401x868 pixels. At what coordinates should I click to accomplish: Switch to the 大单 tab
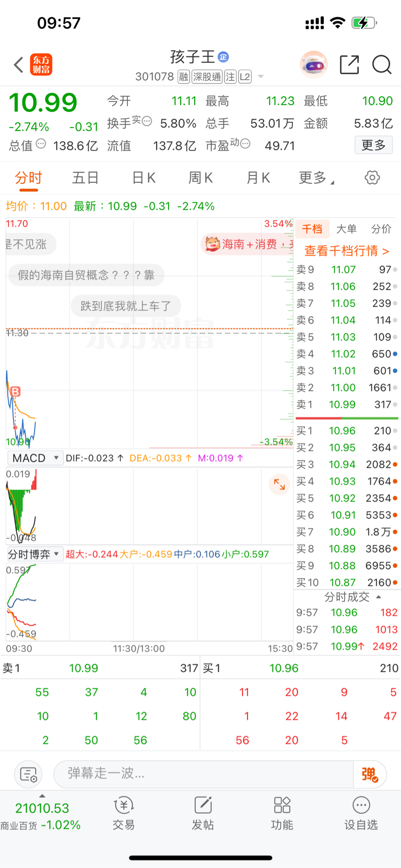coord(346,229)
